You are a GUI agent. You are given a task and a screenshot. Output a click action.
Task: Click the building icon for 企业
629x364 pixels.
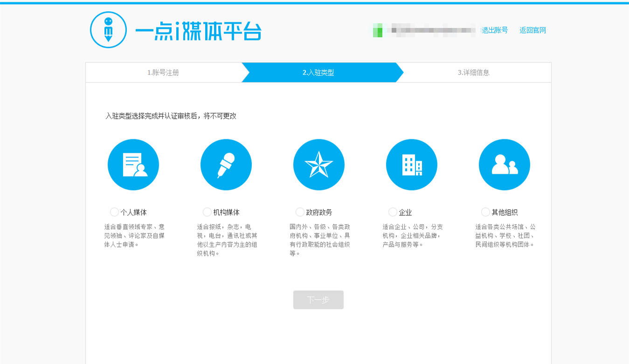click(412, 164)
